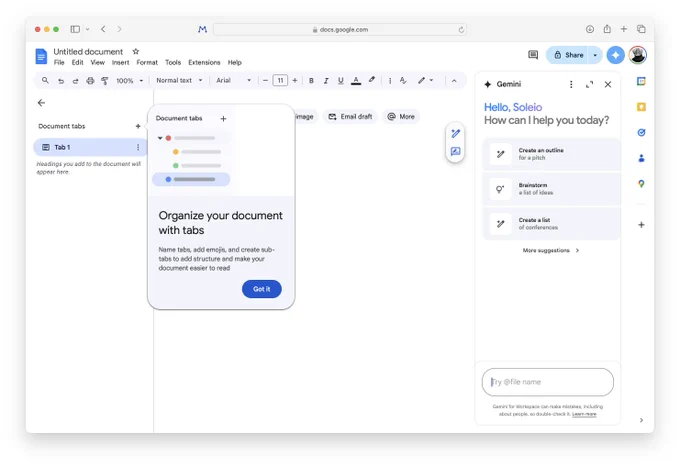Click the search menus magnifier icon
This screenshot has width=680, height=467.
tap(45, 80)
